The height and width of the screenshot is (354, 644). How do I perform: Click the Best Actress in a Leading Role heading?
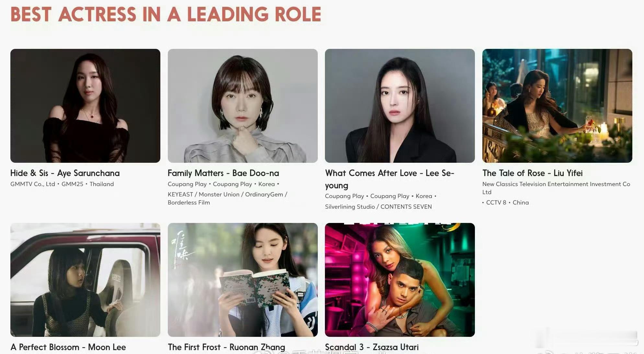166,14
